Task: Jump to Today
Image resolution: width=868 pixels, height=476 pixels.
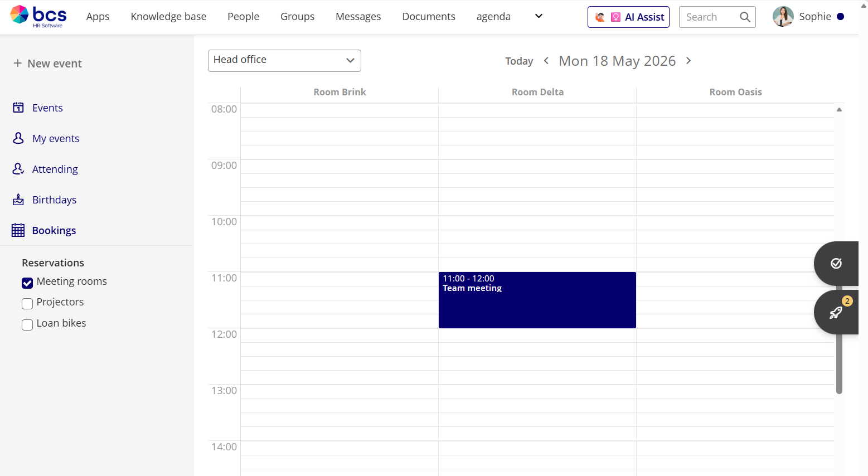Action: pyautogui.click(x=519, y=61)
